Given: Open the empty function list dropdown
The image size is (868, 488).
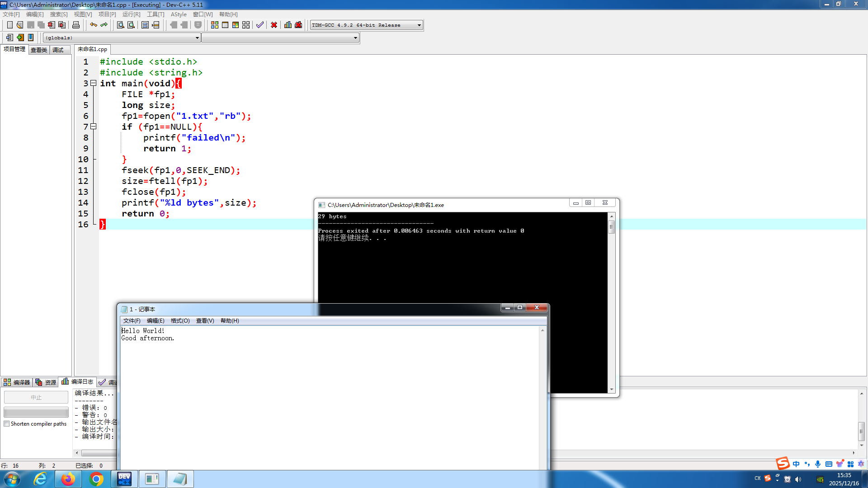Looking at the screenshot, I should [355, 38].
